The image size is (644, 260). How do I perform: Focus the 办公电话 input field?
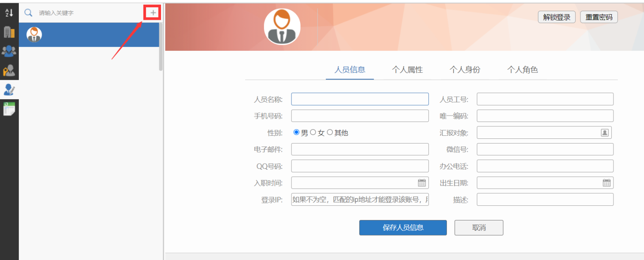[545, 166]
